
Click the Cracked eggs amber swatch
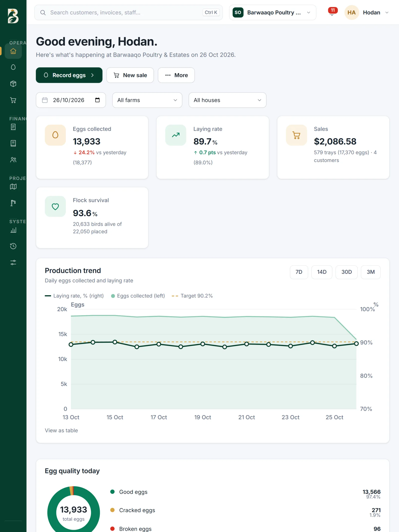coord(112,510)
